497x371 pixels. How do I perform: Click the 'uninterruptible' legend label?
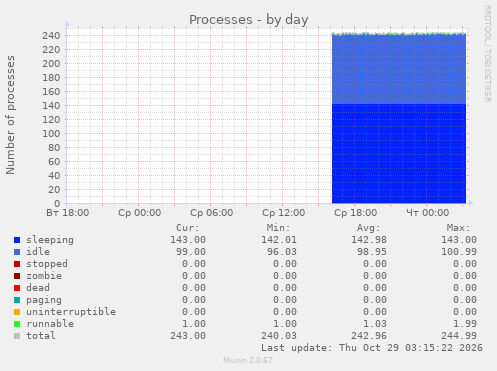point(71,312)
